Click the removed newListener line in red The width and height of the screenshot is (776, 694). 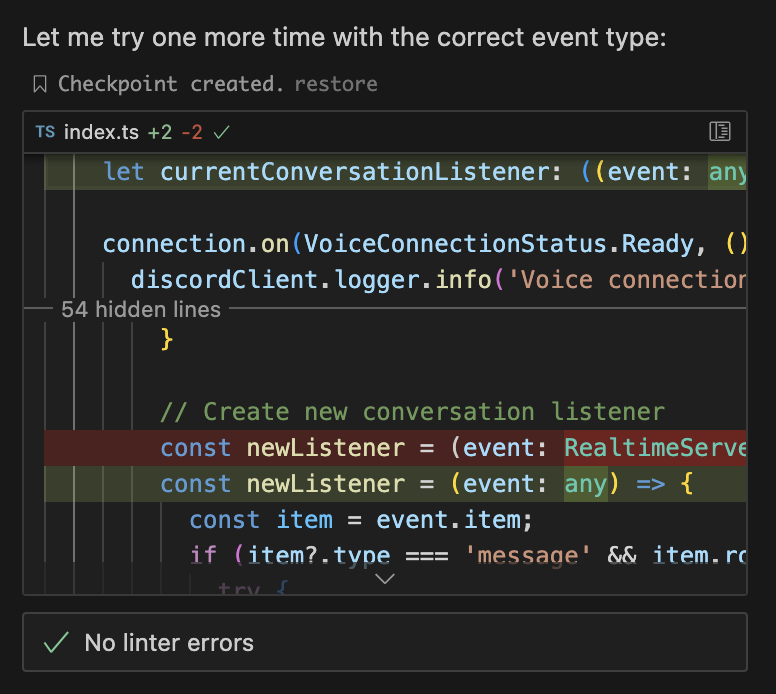pos(395,447)
